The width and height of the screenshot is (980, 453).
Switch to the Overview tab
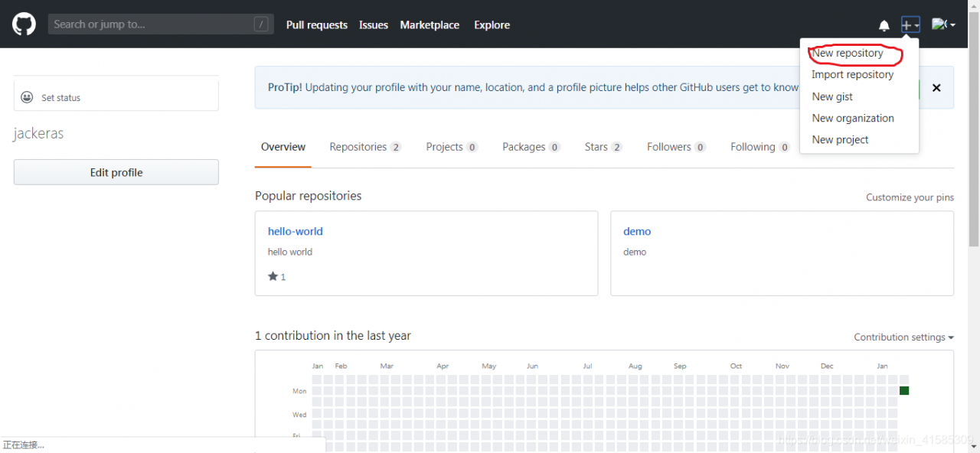tap(283, 147)
